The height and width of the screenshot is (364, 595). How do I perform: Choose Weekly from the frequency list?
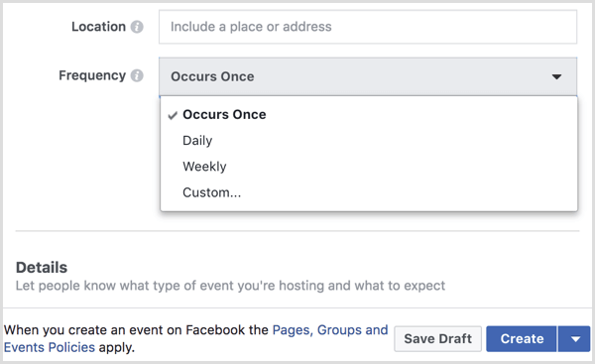click(204, 167)
